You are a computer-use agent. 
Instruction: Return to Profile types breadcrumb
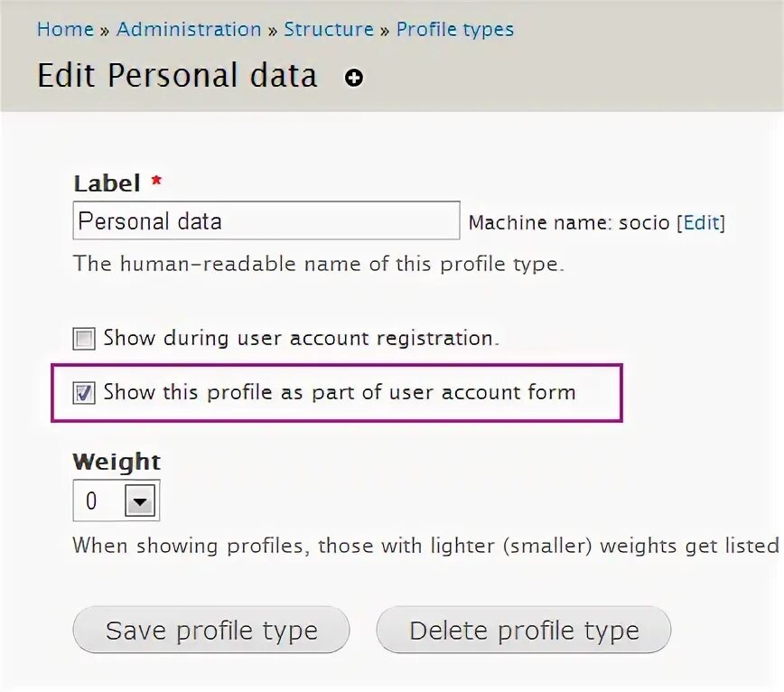[455, 29]
